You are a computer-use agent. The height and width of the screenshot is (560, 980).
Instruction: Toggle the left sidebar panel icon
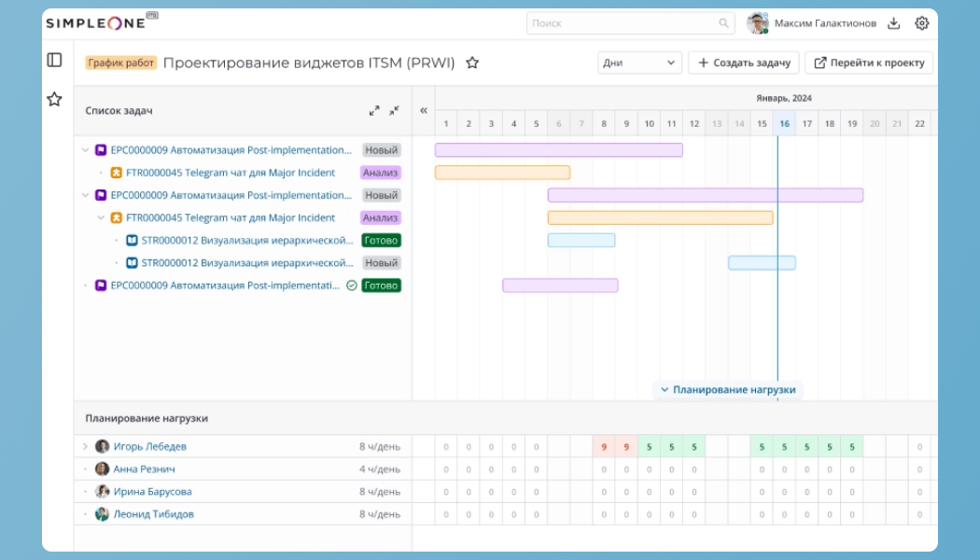tap(54, 60)
